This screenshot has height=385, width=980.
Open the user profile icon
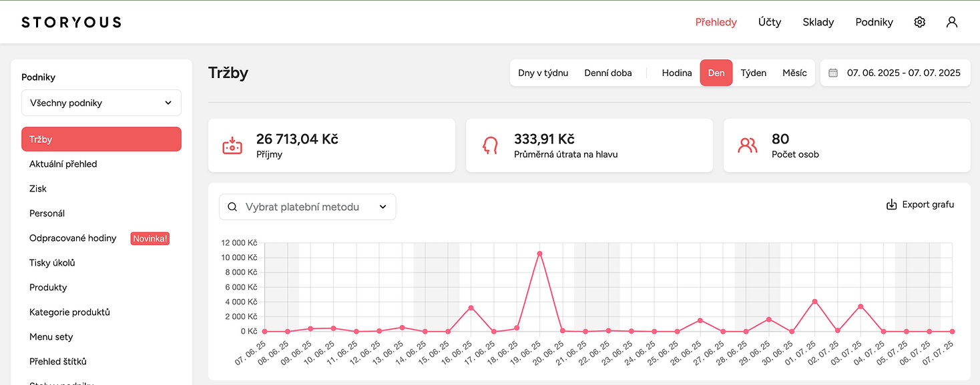[x=952, y=22]
